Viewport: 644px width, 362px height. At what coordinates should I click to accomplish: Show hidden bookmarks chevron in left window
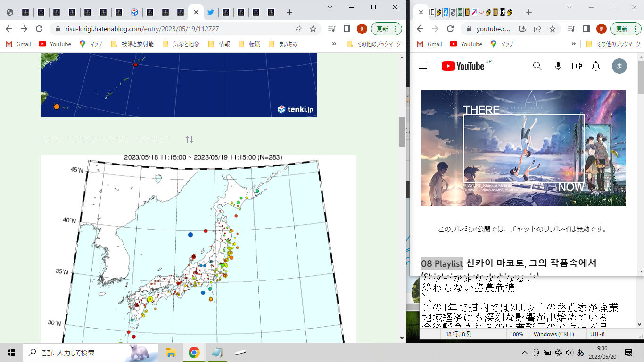(334, 44)
